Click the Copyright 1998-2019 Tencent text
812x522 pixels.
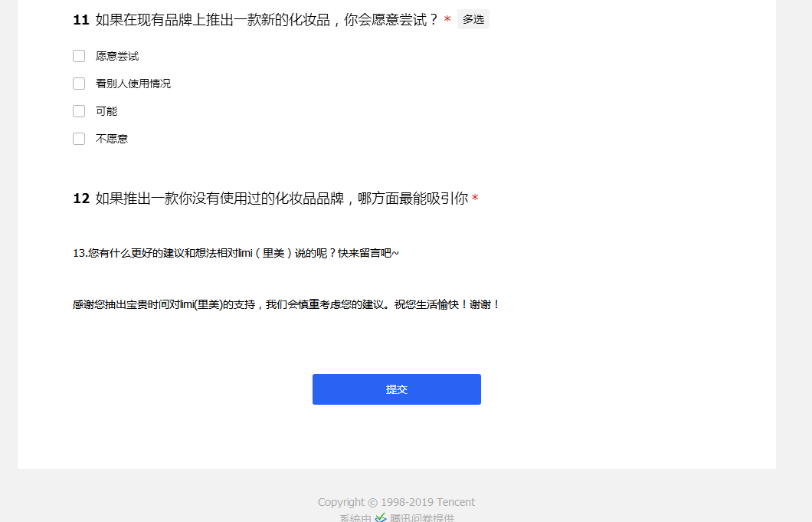(396, 502)
